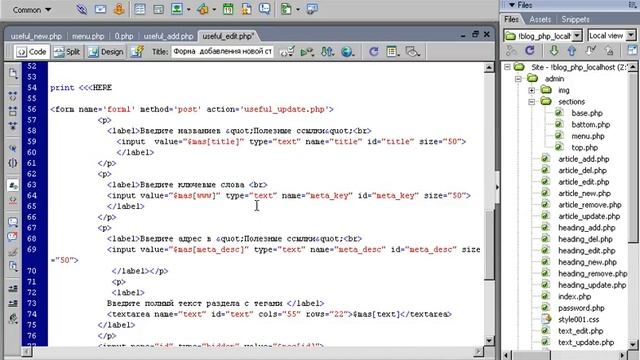Viewport: 640px width, 360px height.
Task: Switch to Split view
Action: [67, 52]
